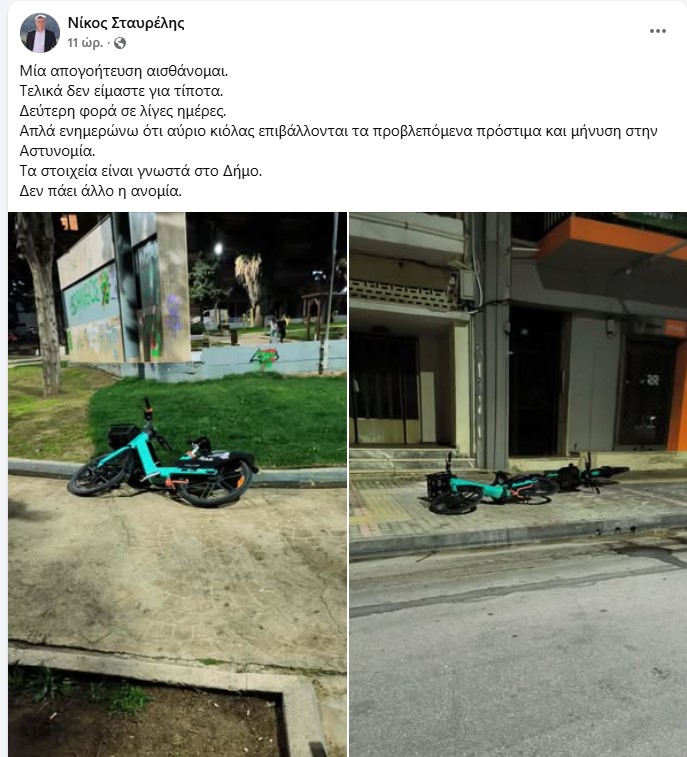Click the orange storefront awning in the right photo
687x757 pixels.
coord(611,241)
